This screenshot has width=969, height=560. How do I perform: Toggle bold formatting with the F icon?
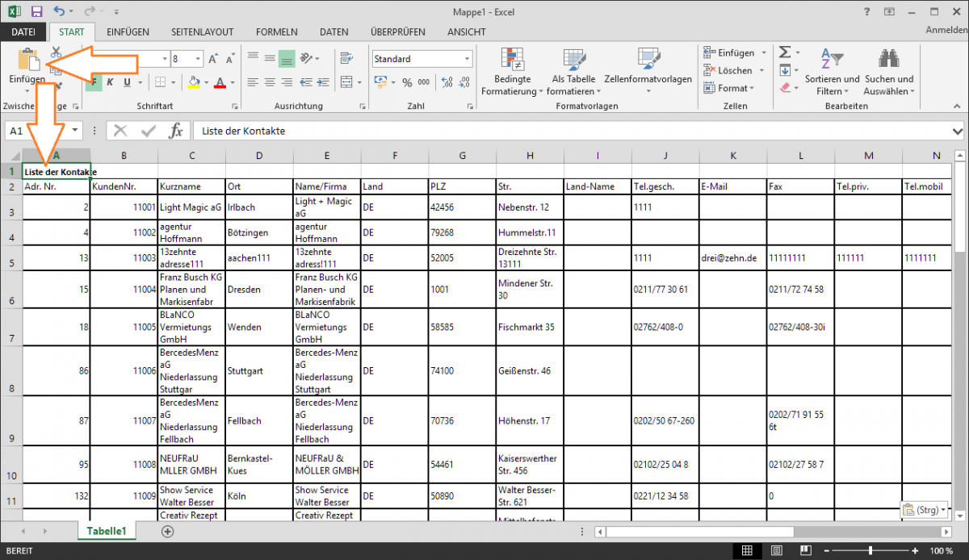tap(93, 83)
